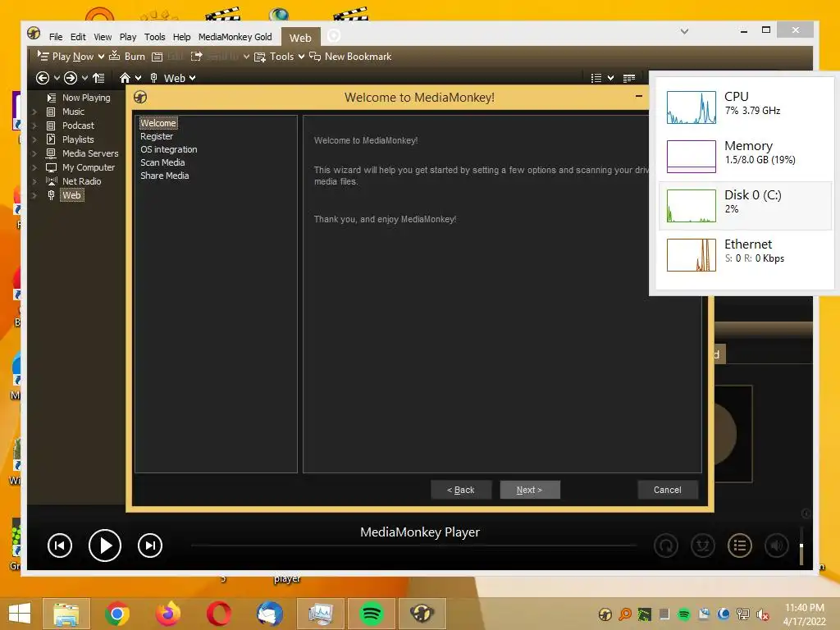This screenshot has width=840, height=630.
Task: Go forward with the right arrow
Action: 71,78
